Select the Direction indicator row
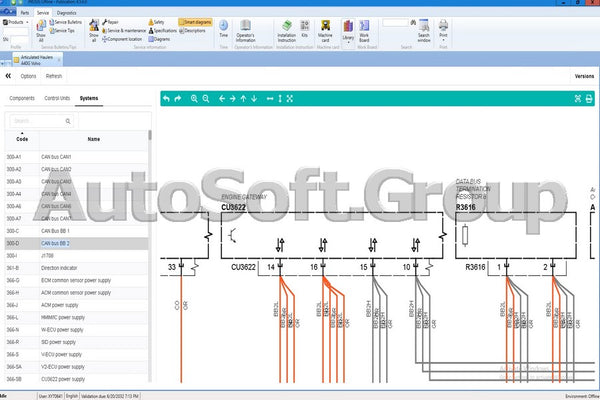Screen dimensions: 600x400 pyautogui.click(x=77, y=268)
